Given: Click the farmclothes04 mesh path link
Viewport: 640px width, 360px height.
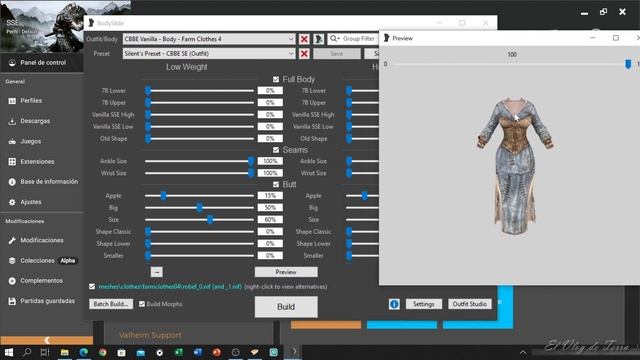Looking at the screenshot, I should coord(170,287).
